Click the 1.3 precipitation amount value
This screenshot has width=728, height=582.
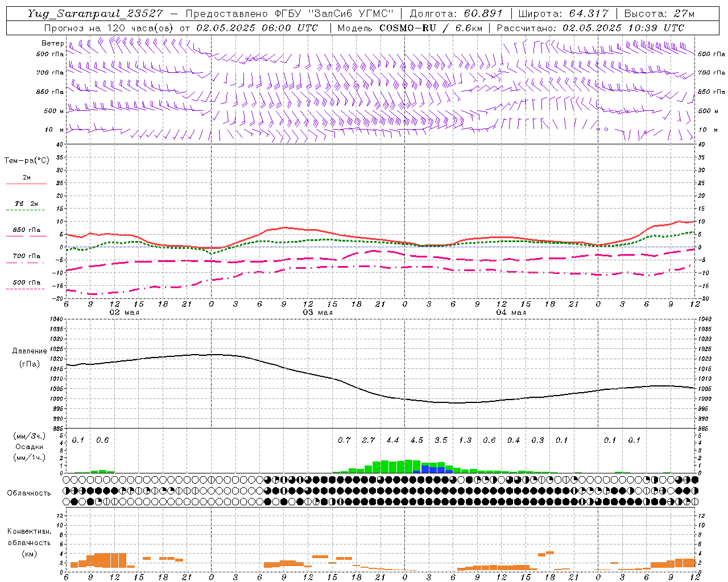click(x=465, y=440)
